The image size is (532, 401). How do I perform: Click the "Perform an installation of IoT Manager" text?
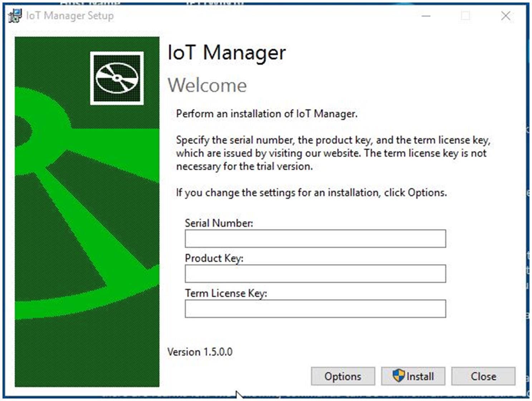[x=267, y=114]
